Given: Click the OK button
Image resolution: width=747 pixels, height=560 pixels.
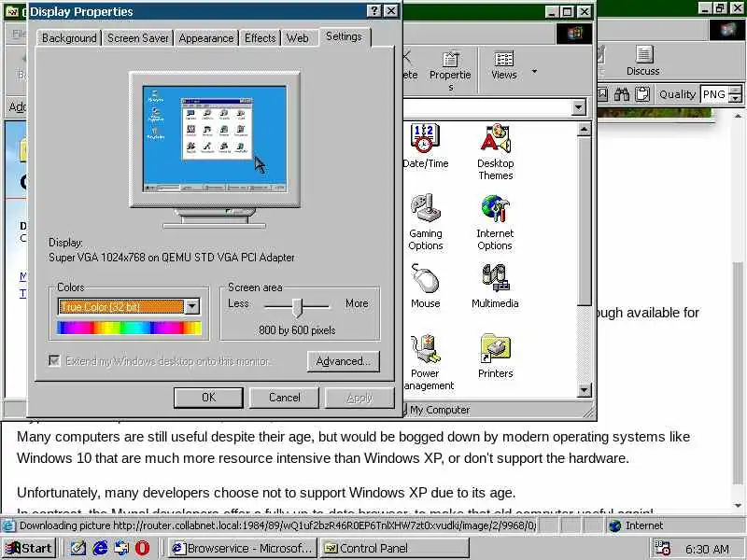Looking at the screenshot, I should tap(208, 398).
